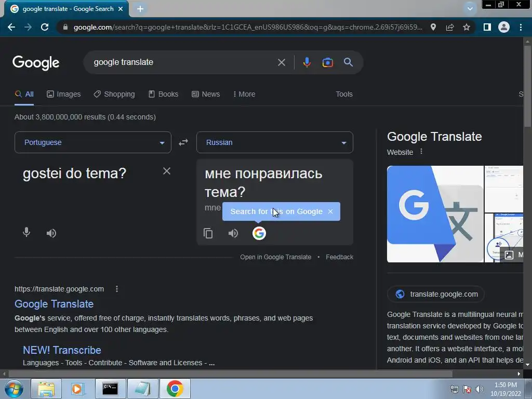Open the Russian target language dropdown
Viewport: 532px width, 399px height.
[275, 142]
